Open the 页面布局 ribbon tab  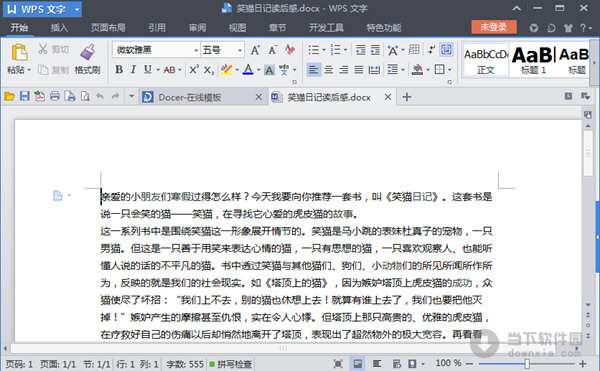(x=108, y=28)
